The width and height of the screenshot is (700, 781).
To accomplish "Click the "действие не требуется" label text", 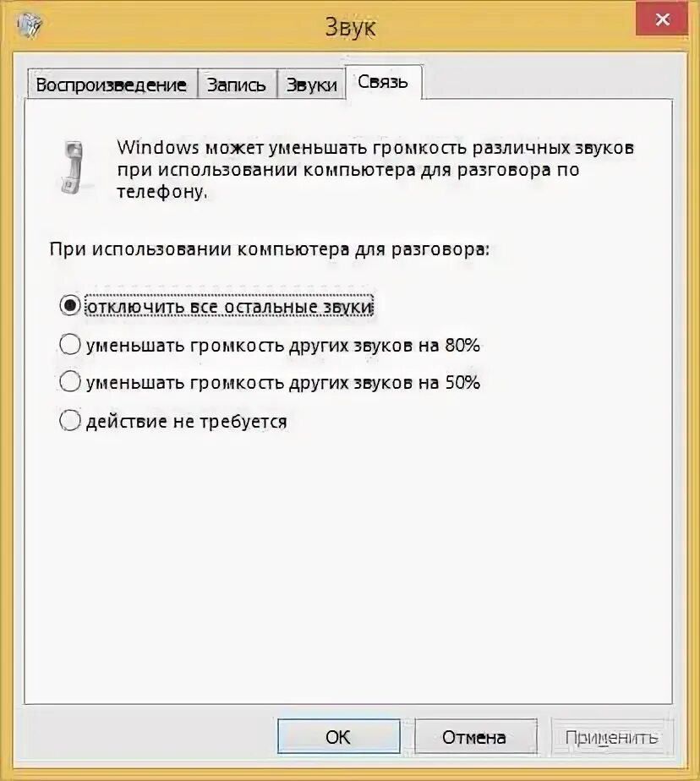I will (187, 422).
